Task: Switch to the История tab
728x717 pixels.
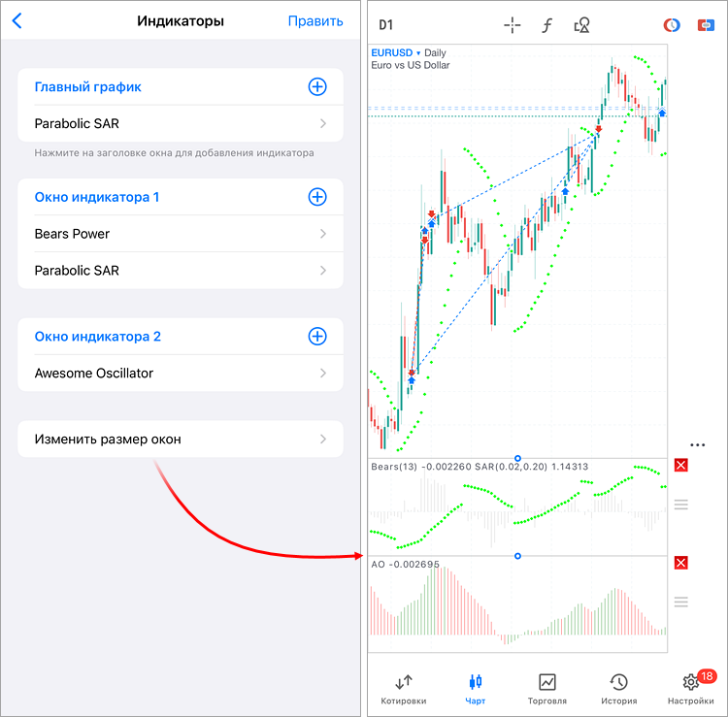Action: (619, 690)
